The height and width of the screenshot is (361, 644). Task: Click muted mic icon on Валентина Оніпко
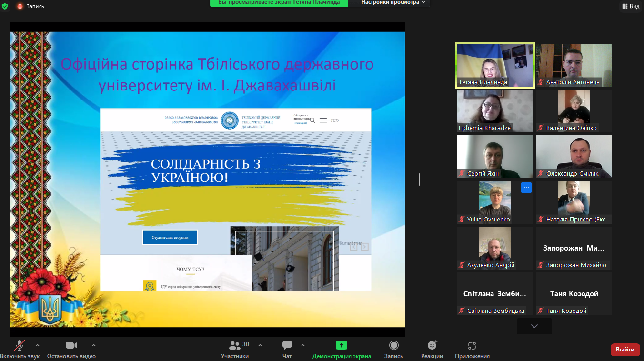click(x=541, y=128)
